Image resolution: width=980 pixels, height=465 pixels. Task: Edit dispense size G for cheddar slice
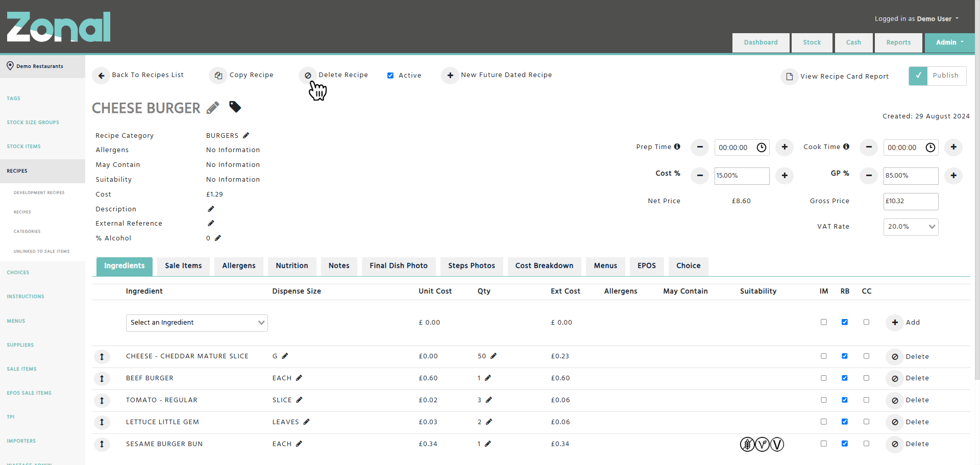click(285, 356)
